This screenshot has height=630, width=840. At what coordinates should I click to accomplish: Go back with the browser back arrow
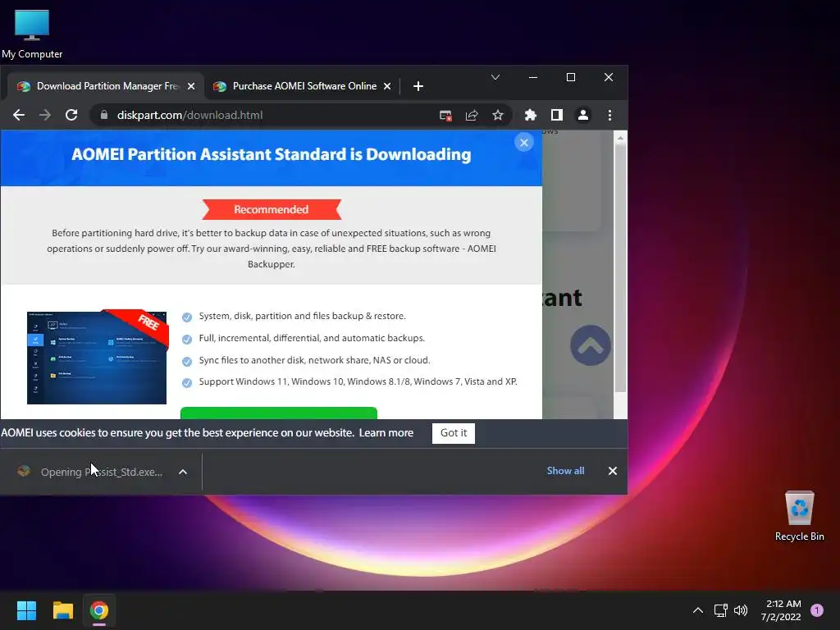pos(19,115)
